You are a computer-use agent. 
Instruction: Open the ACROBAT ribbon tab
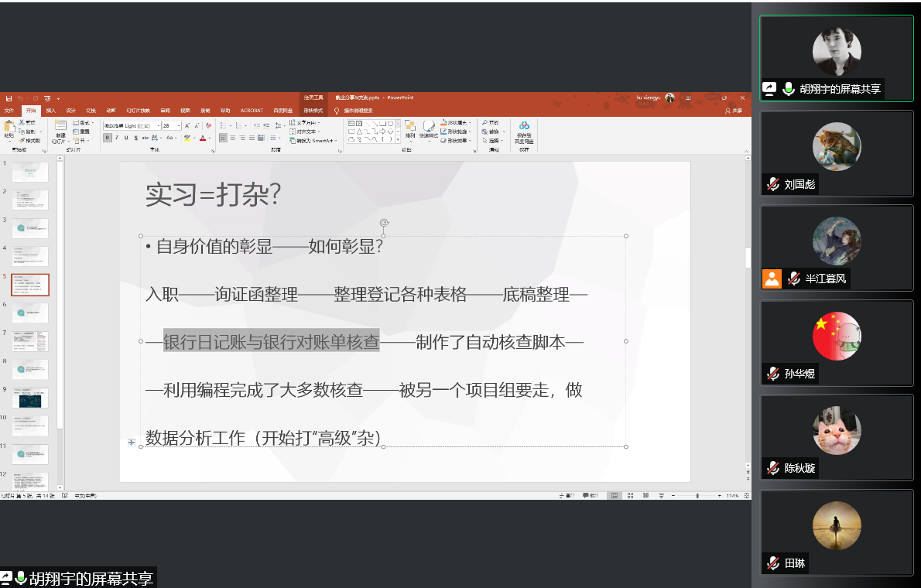252,111
